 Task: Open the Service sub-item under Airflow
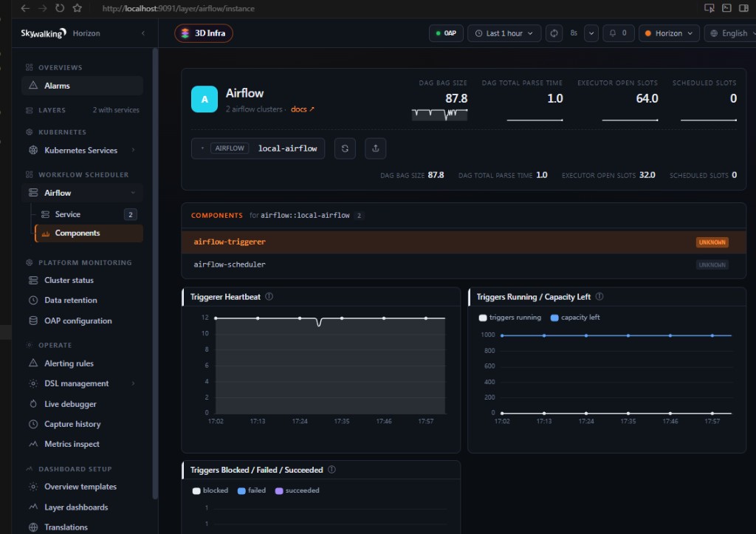coord(89,214)
